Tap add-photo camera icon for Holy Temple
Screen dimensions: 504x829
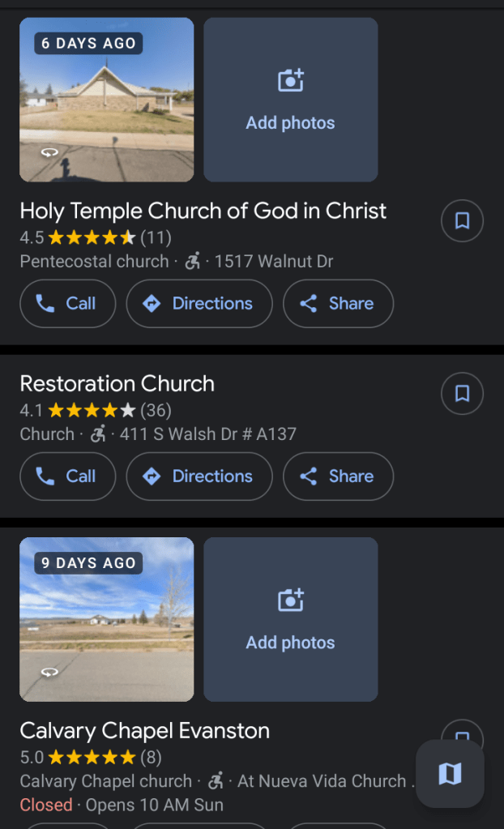tap(290, 81)
